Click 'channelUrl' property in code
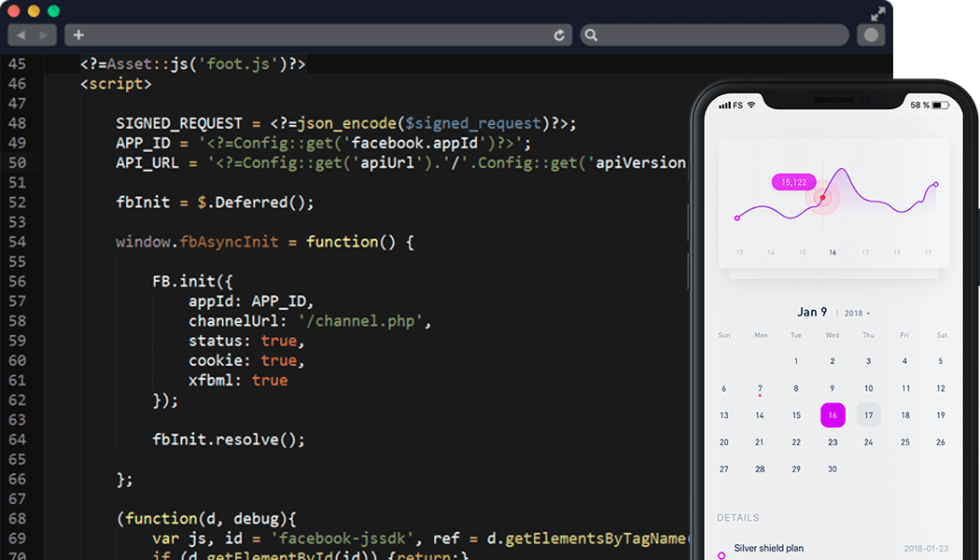Image resolution: width=980 pixels, height=560 pixels. (233, 321)
